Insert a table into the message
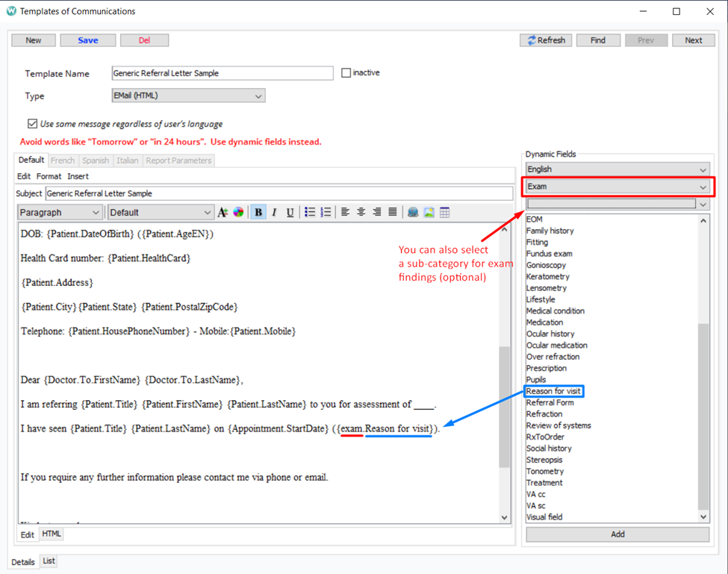728x574 pixels. click(x=445, y=213)
